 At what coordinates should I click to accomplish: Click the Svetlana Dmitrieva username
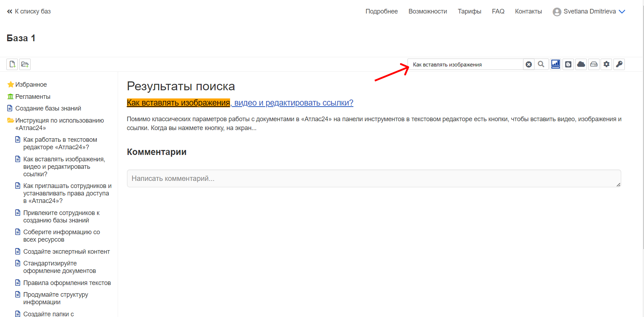pos(590,11)
